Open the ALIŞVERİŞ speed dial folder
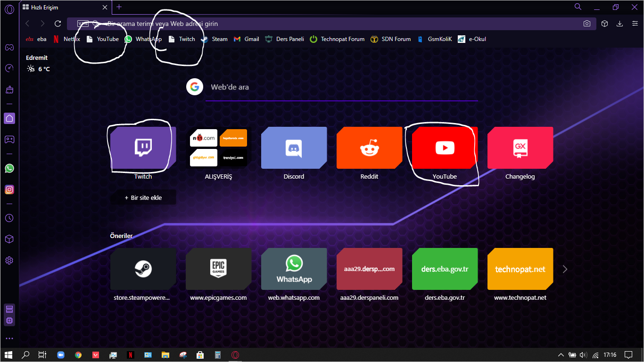Image resolution: width=644 pixels, height=362 pixels. (x=218, y=148)
